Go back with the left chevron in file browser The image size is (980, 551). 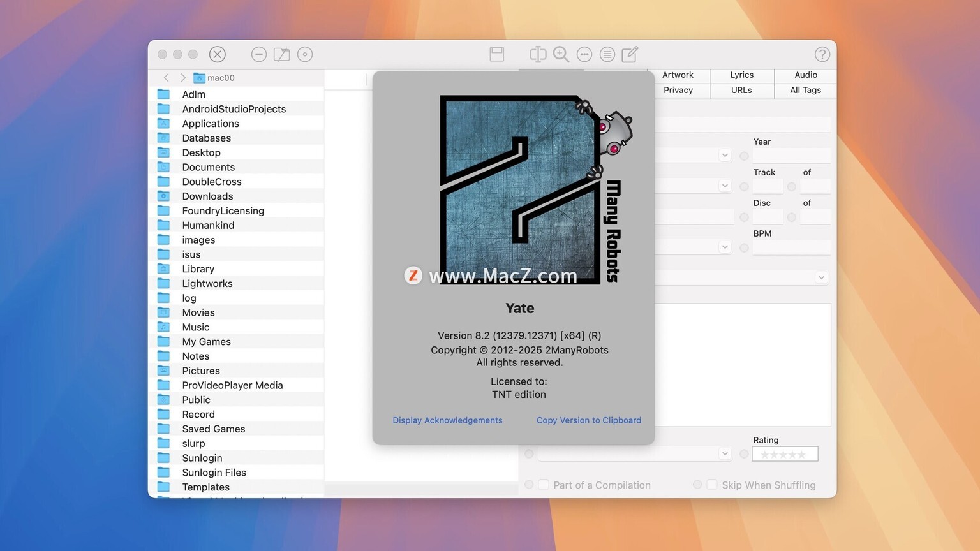166,78
